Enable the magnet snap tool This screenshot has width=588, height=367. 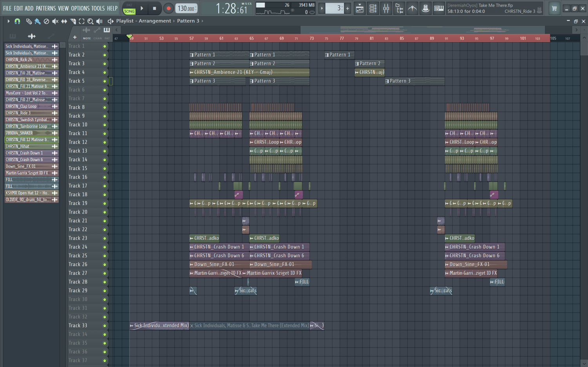[x=17, y=21]
